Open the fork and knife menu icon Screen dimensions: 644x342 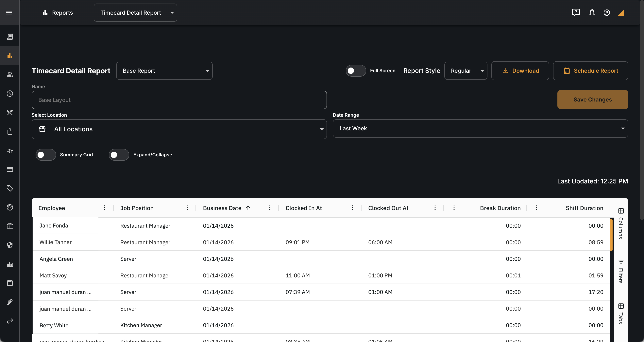10,112
